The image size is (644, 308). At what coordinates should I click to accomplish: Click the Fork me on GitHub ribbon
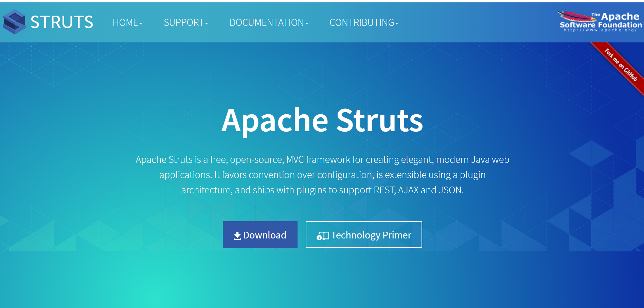click(620, 64)
